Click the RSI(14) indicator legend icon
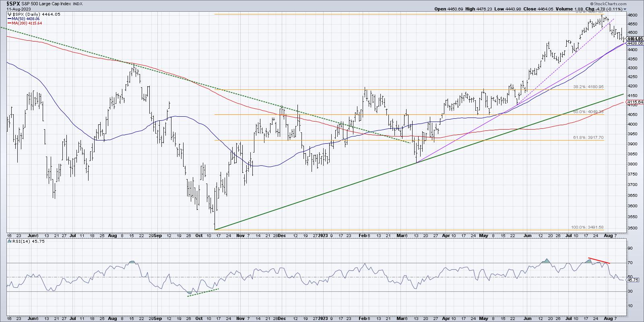This screenshot has height=322, width=644. point(9,241)
